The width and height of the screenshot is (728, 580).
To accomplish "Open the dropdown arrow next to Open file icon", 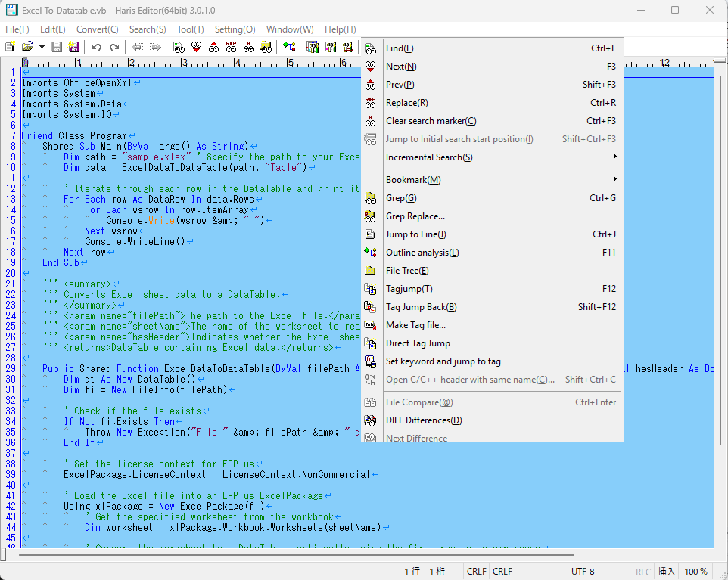I will tap(42, 47).
